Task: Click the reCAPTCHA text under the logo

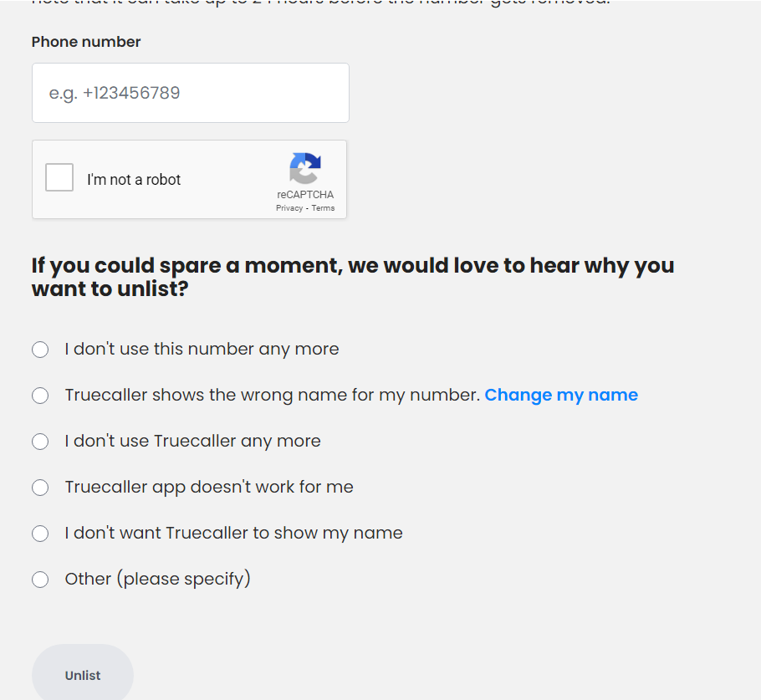Action: click(305, 195)
